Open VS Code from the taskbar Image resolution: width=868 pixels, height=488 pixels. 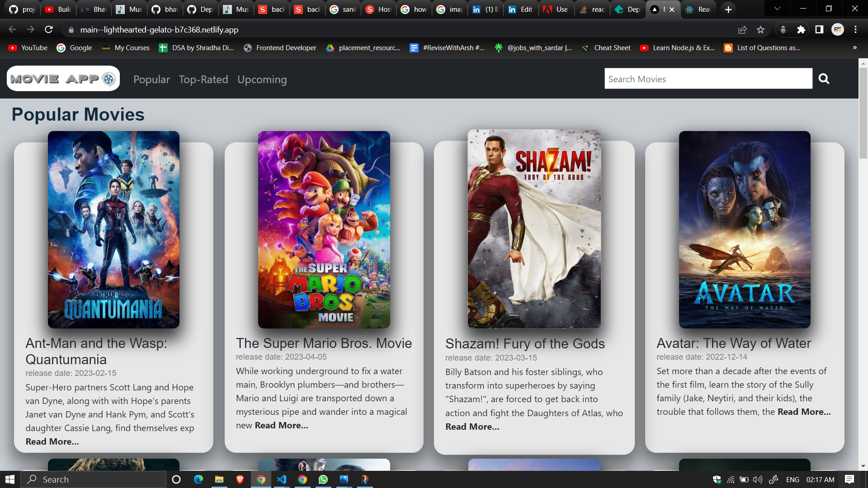tap(282, 479)
